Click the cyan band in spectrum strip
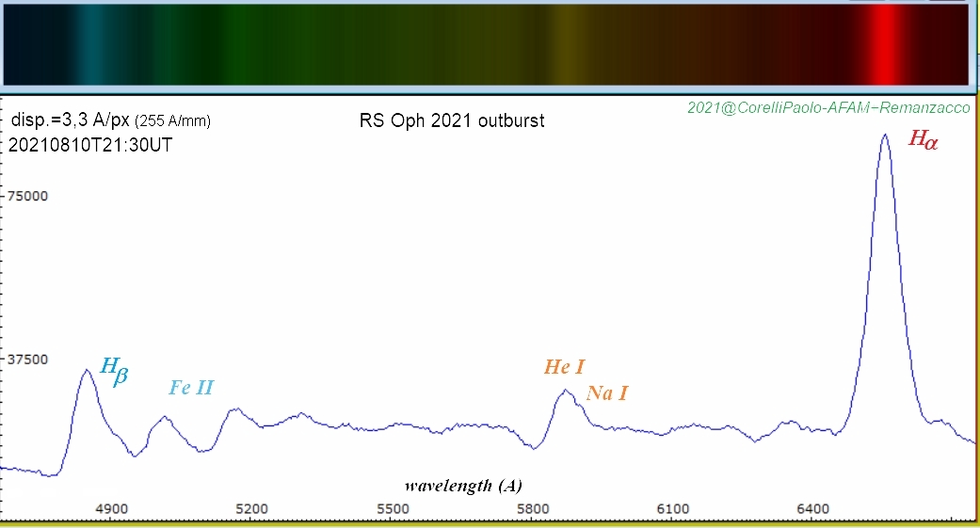The image size is (980, 528). coord(92,45)
